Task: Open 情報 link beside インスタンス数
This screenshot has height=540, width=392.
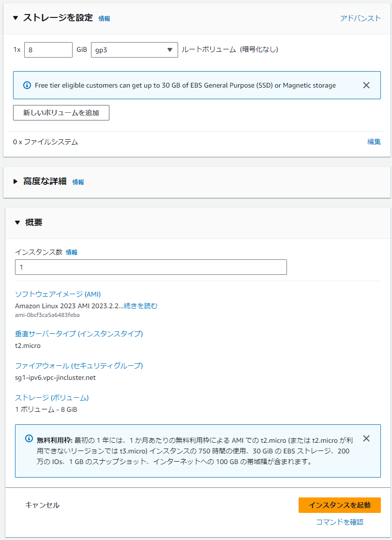Action: [x=72, y=253]
